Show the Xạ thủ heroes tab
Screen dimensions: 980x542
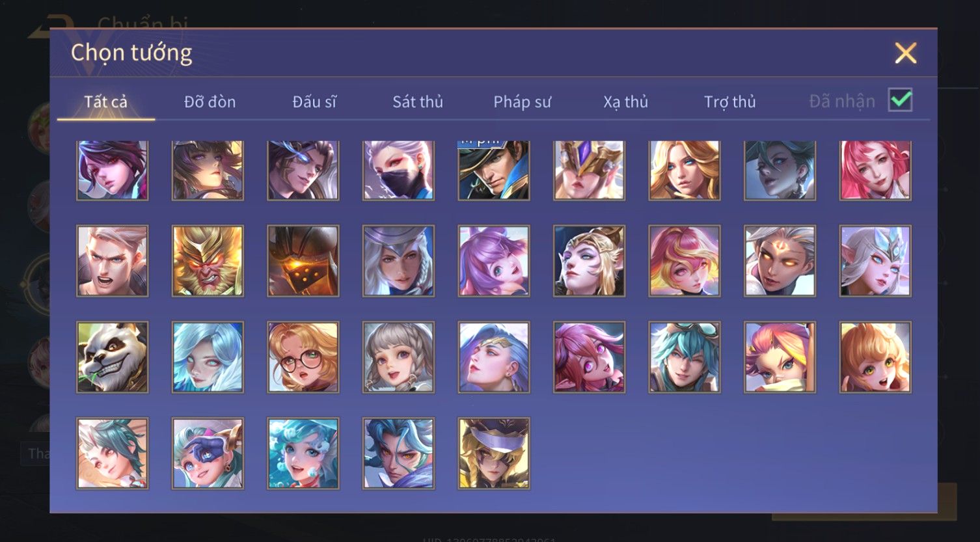click(625, 102)
